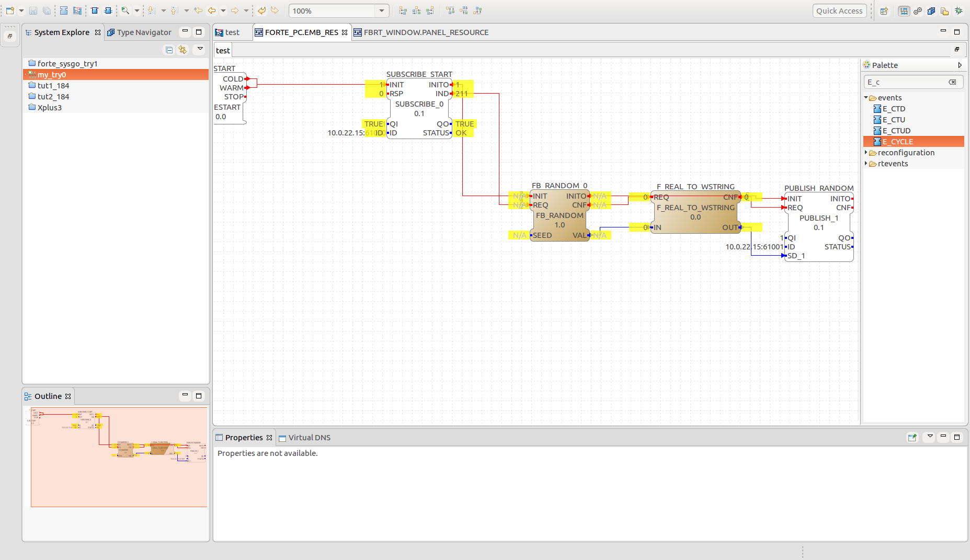Screen dimensions: 970x560
Task: Open System Explorer view menu arrow
Action: 200,49
